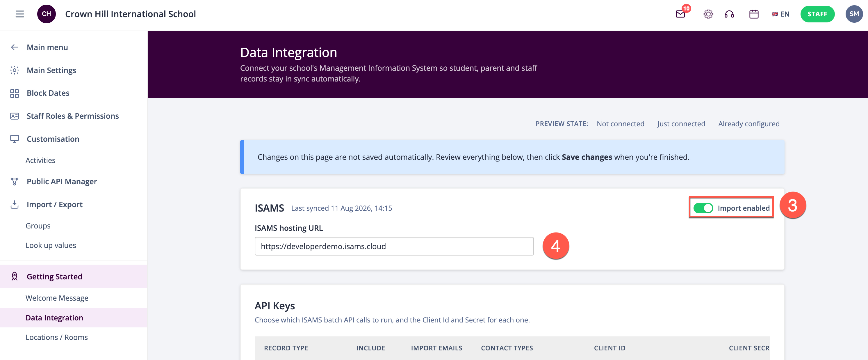
Task: Open the hamburger menu
Action: 19,14
